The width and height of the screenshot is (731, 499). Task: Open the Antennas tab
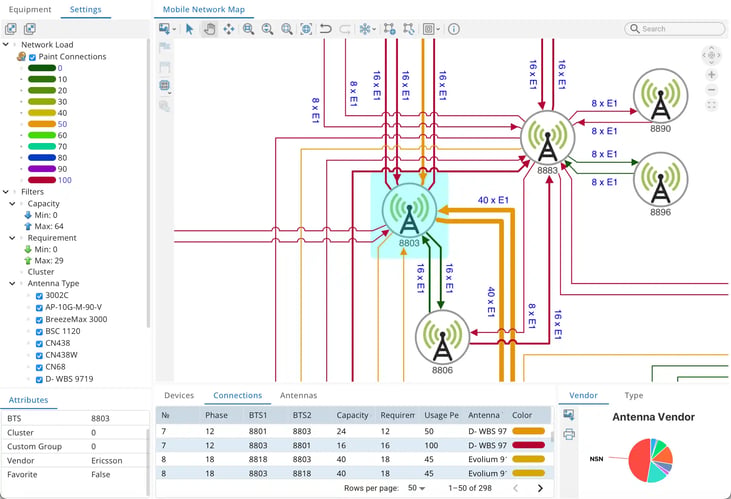(298, 395)
